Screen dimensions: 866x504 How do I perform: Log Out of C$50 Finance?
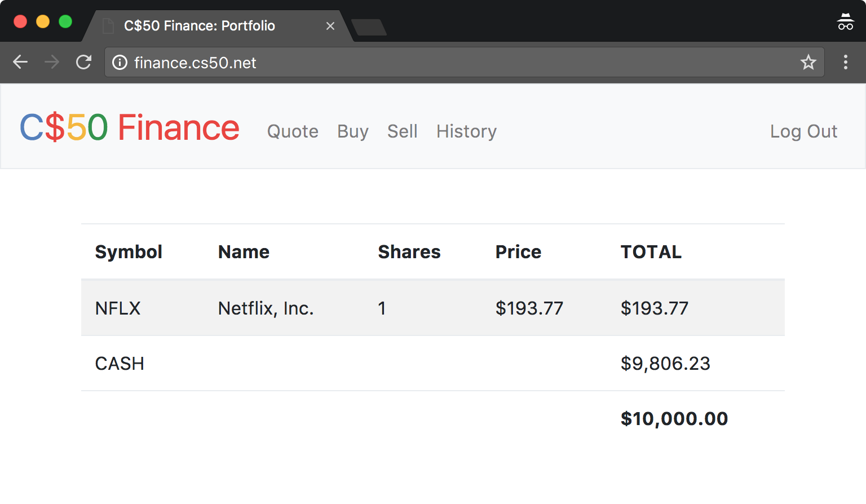pos(803,131)
